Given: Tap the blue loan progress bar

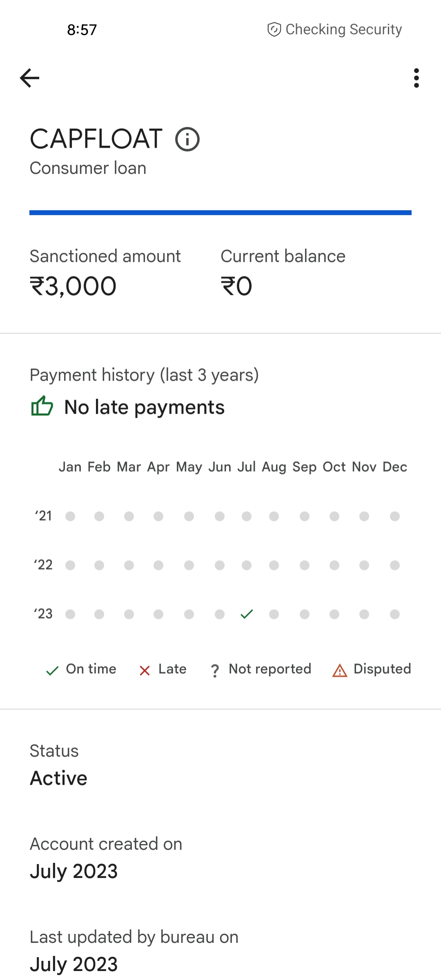Looking at the screenshot, I should coord(220,213).
